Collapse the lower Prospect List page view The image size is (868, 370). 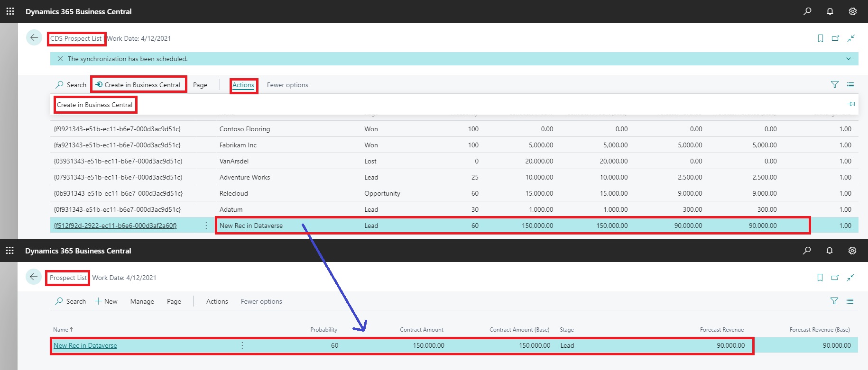click(850, 278)
